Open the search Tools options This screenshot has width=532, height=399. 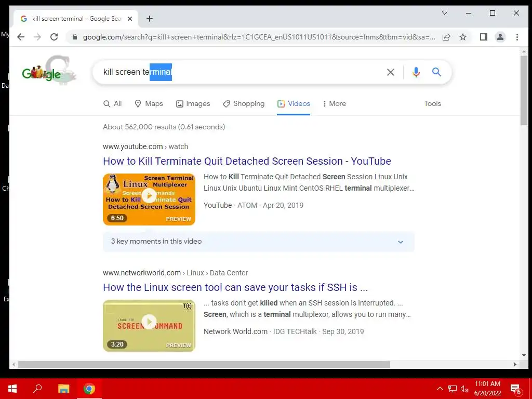[x=432, y=104]
